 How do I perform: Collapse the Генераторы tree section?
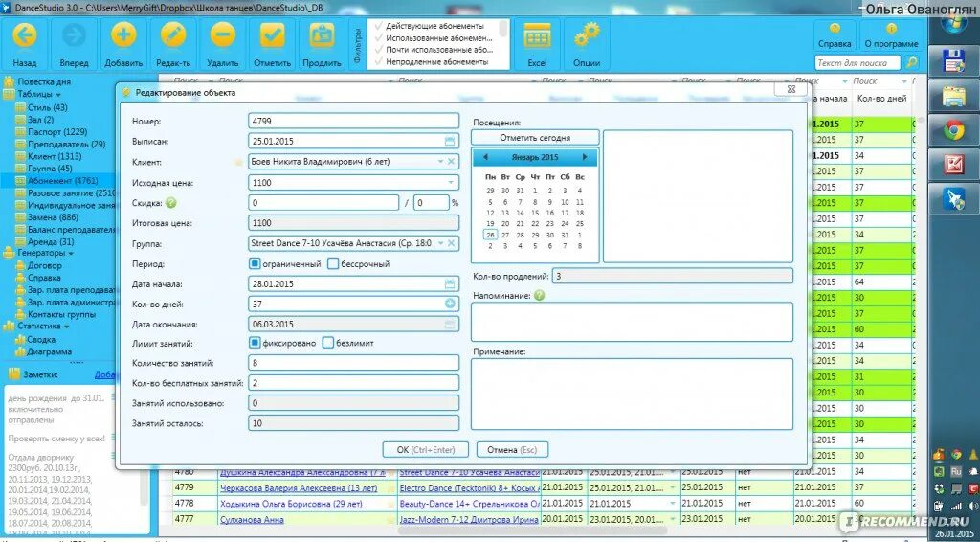pos(71,254)
